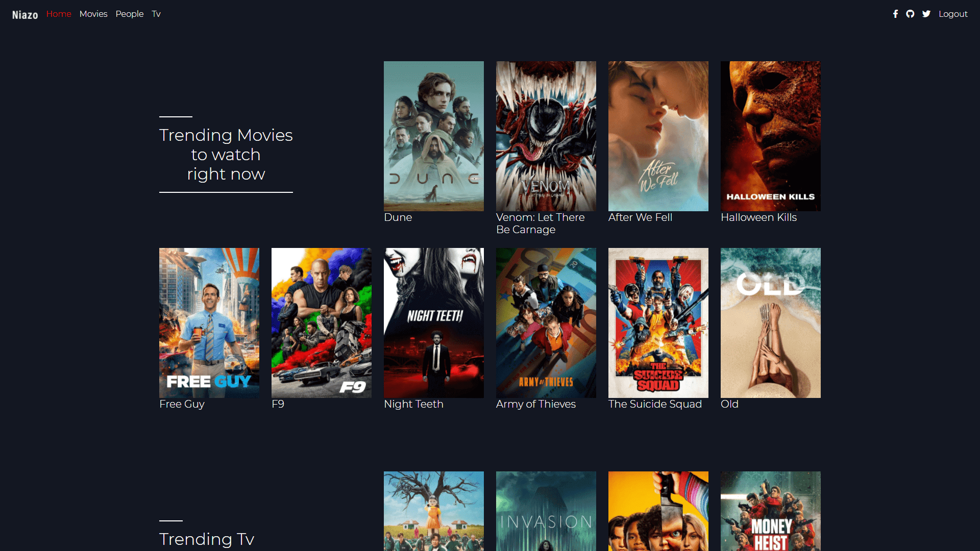Go to the People page
Viewport: 980px width, 551px height.
[x=129, y=14]
